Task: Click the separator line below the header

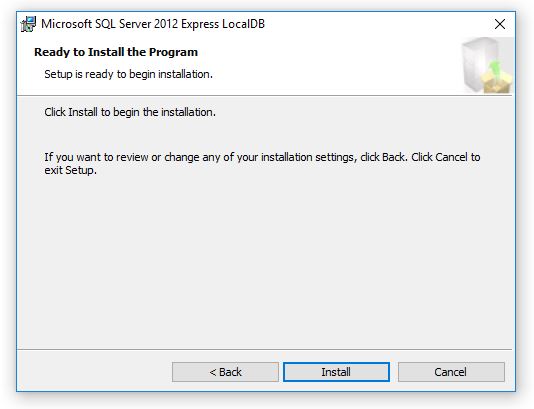Action: (265, 96)
